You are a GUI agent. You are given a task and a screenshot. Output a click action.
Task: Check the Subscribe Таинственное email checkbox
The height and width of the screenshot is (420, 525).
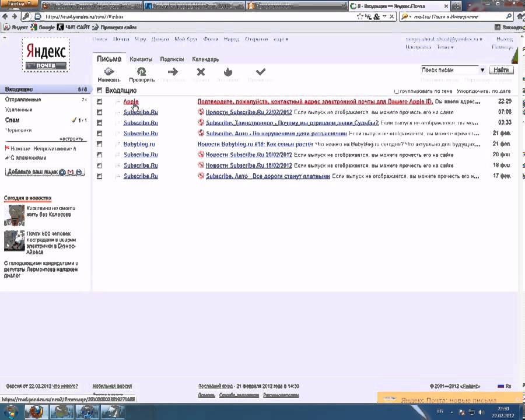pyautogui.click(x=99, y=123)
